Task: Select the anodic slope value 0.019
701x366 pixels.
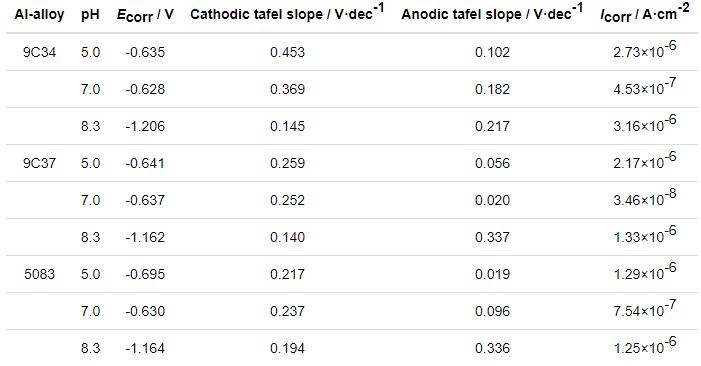Action: 492,274
